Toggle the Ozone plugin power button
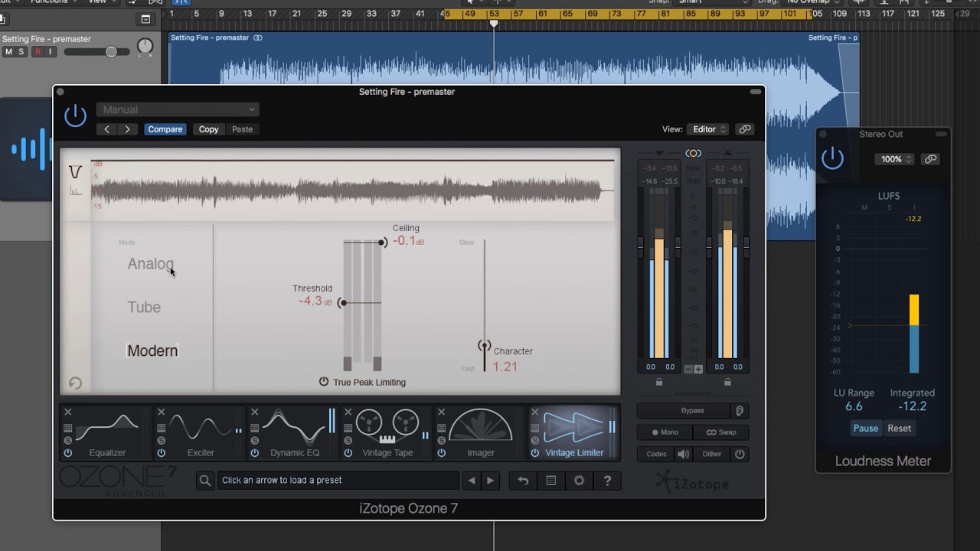The image size is (980, 551). point(75,116)
